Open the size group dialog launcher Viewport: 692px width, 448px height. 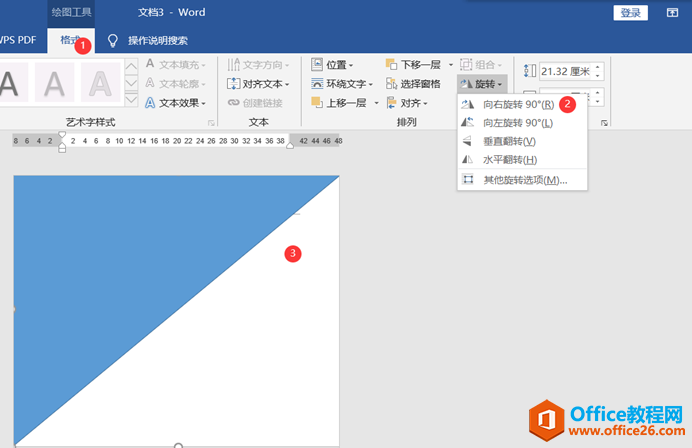pos(604,123)
